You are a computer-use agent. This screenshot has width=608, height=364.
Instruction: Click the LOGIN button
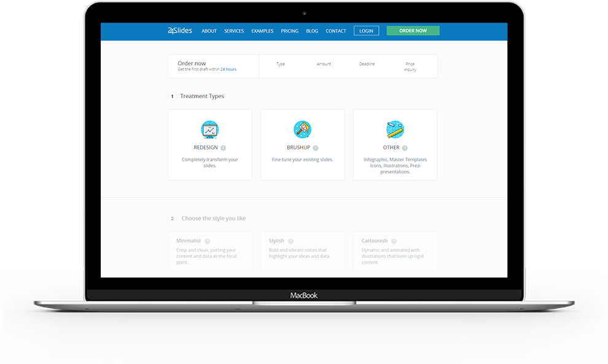[366, 31]
